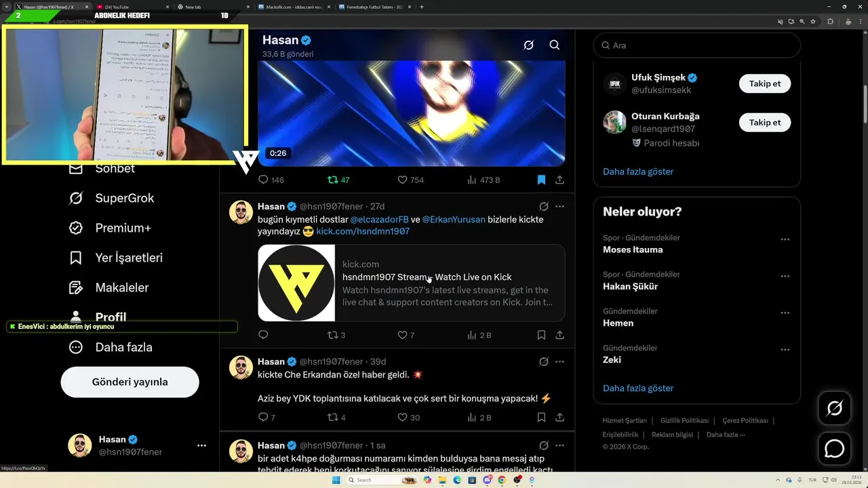Image resolution: width=868 pixels, height=488 pixels.
Task: Reply to the kick stream post
Action: click(x=264, y=335)
